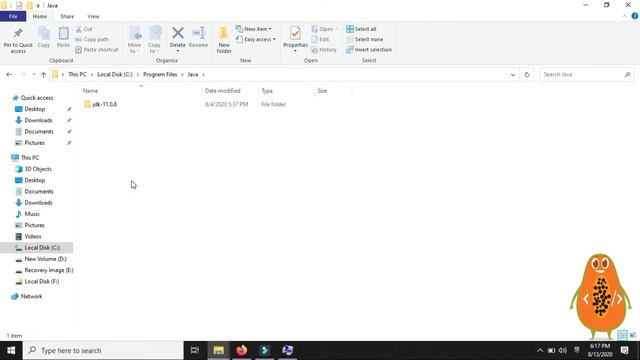The width and height of the screenshot is (640, 360).
Task: Select the jdk-11.0.8 folder
Action: (100, 104)
